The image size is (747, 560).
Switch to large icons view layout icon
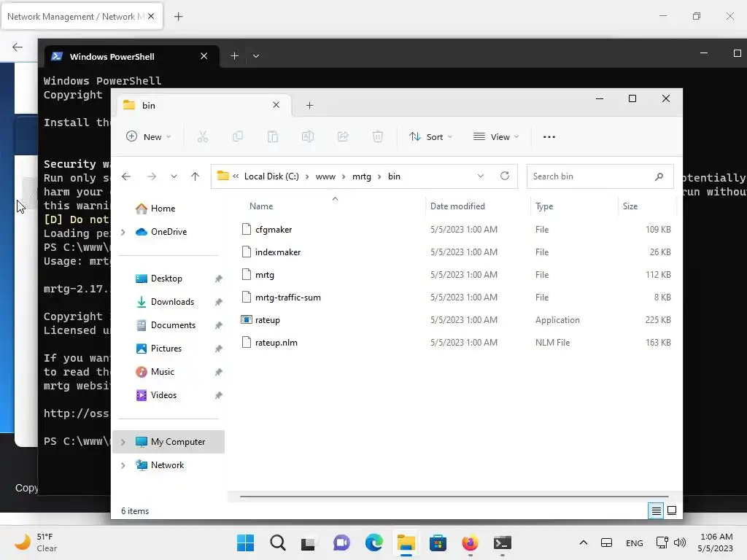pos(672,510)
